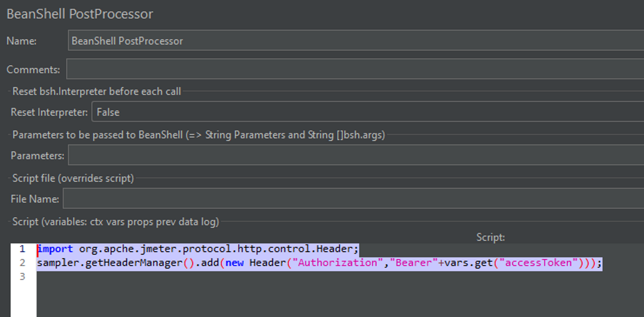Click the File Name input field
Screen dimensions: 644x317
(x=353, y=198)
